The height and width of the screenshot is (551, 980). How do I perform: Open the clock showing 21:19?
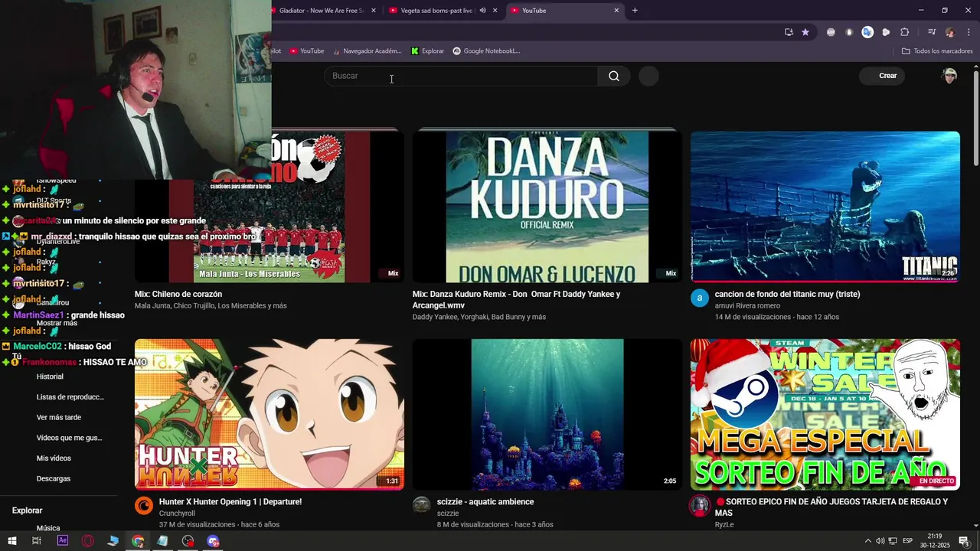[x=935, y=541]
